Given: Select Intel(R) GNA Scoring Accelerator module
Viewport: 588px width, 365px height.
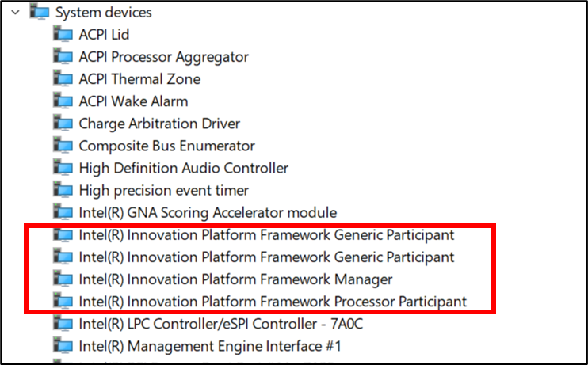Looking at the screenshot, I should [x=208, y=212].
